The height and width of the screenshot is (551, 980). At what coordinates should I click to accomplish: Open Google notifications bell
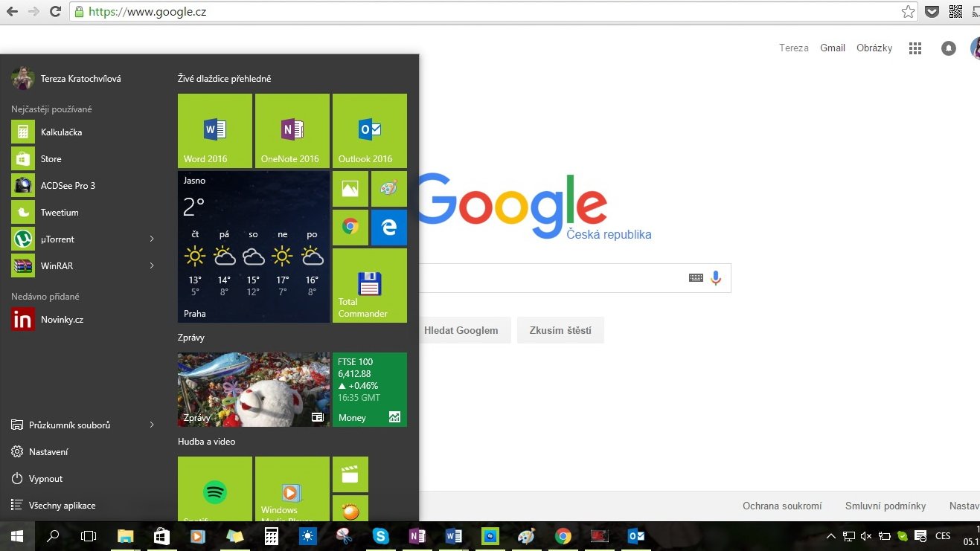(948, 48)
